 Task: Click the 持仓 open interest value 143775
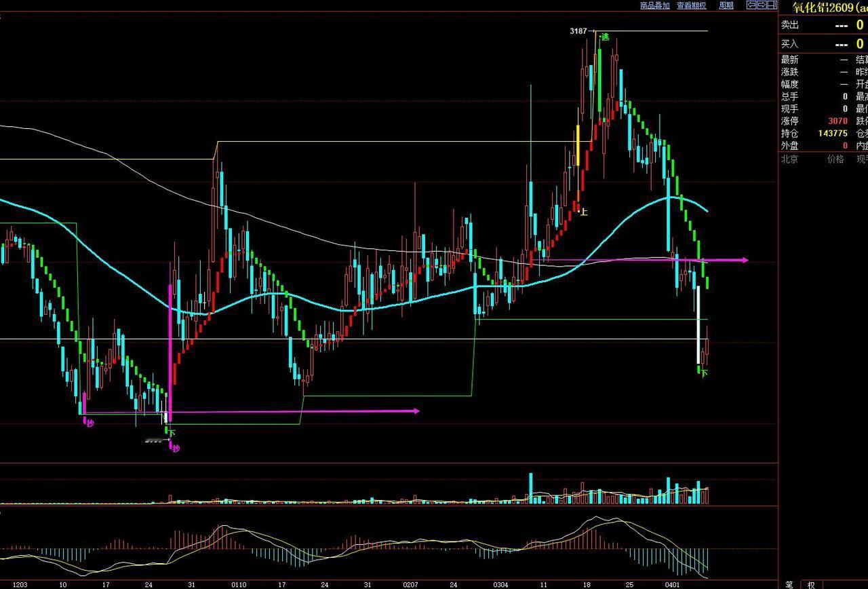pyautogui.click(x=833, y=133)
